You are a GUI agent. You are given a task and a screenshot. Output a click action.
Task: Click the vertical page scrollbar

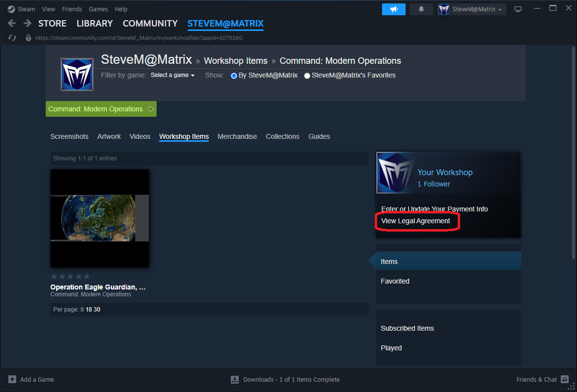click(574, 153)
